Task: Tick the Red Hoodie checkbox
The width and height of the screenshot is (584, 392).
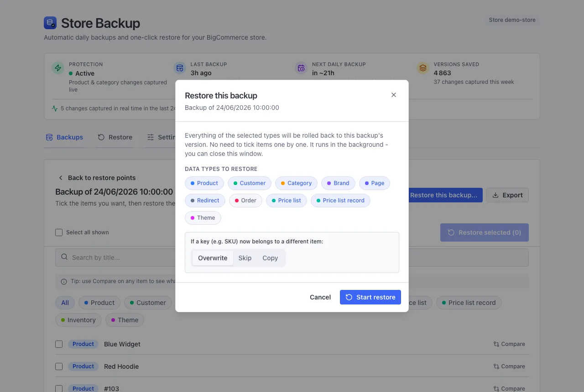Action: coord(59,366)
